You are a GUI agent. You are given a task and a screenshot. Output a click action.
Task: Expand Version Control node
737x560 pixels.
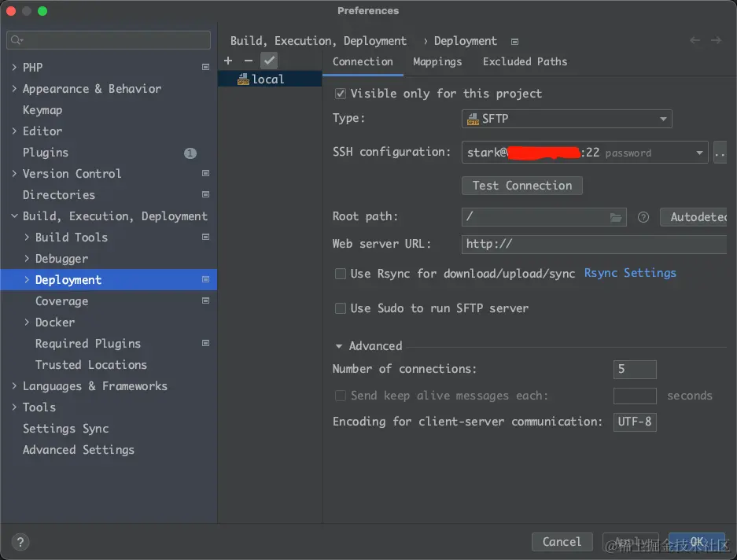pyautogui.click(x=14, y=173)
